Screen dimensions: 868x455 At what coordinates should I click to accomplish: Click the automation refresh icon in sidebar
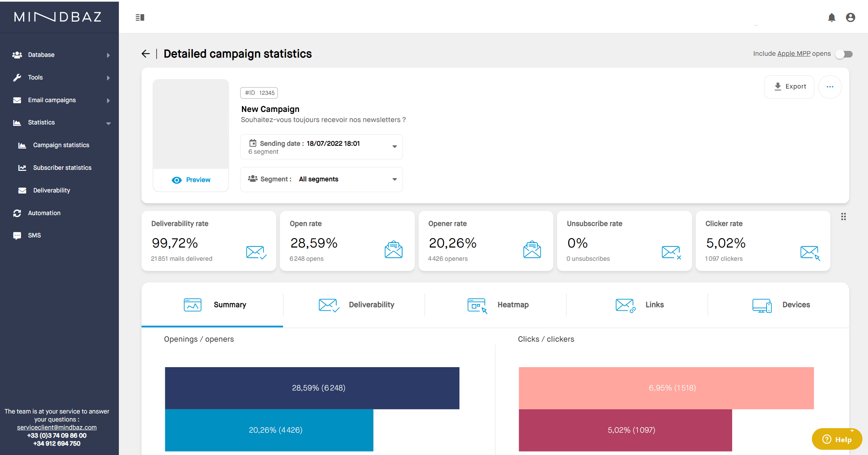point(17,213)
